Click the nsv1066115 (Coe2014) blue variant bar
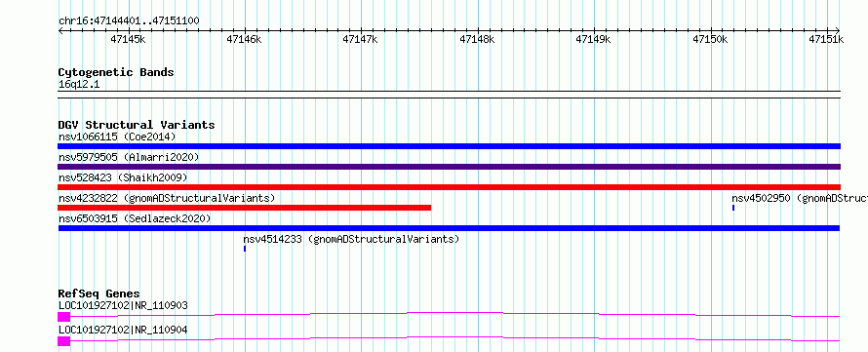The height and width of the screenshot is (352, 868). pos(449,146)
